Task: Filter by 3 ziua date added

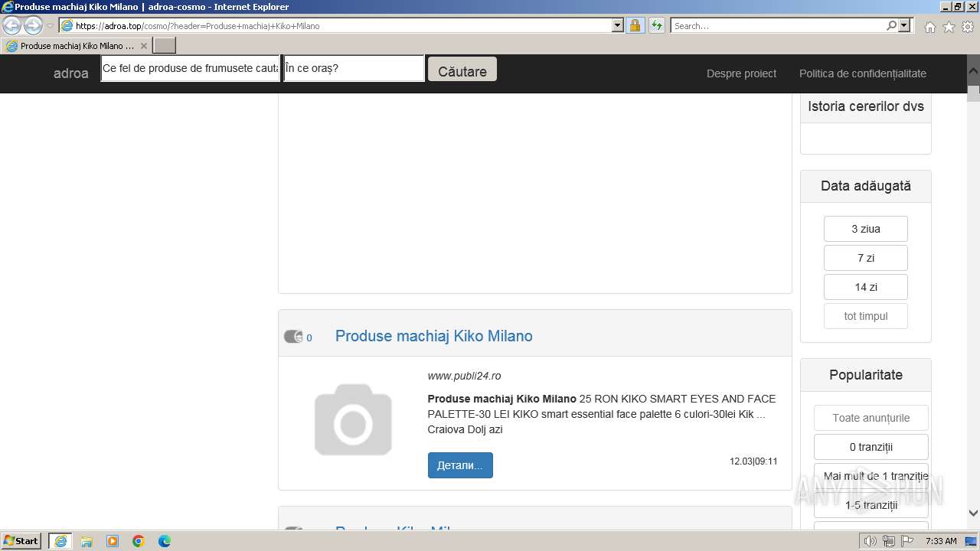Action: coord(866,229)
